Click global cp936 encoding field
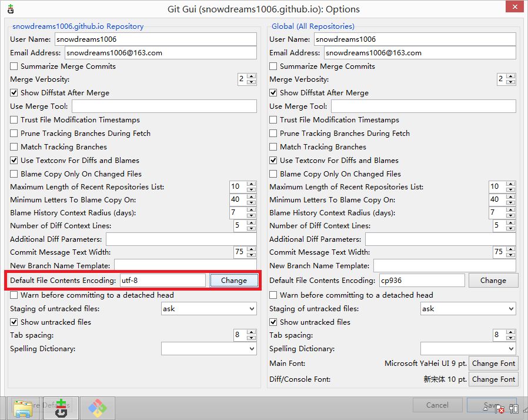This screenshot has height=420, width=528. pos(422,280)
